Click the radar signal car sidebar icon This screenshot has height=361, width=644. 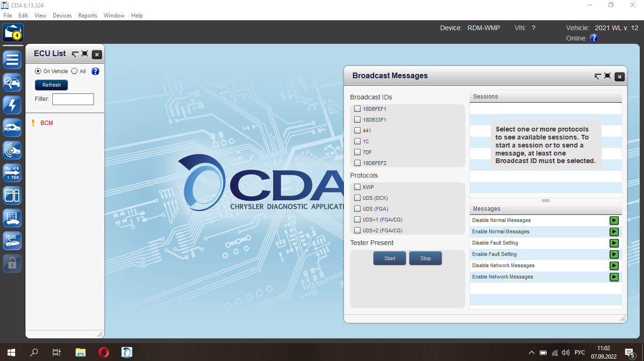12,150
